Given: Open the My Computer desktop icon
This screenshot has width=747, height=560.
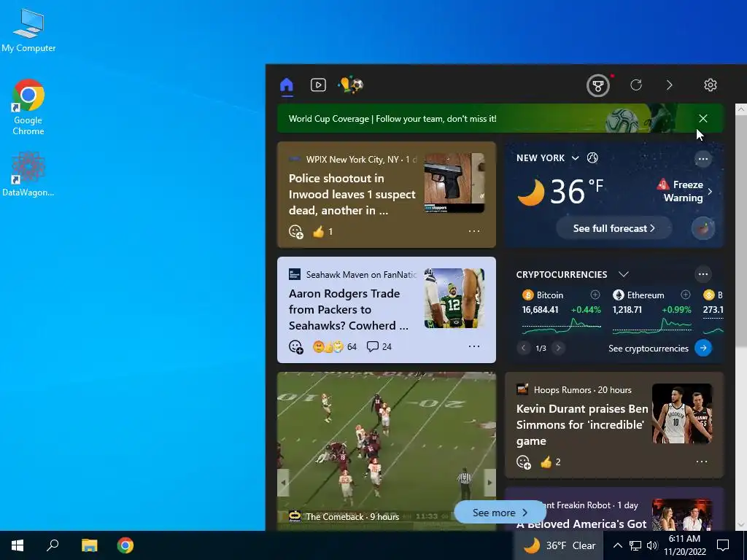Looking at the screenshot, I should coord(28,30).
